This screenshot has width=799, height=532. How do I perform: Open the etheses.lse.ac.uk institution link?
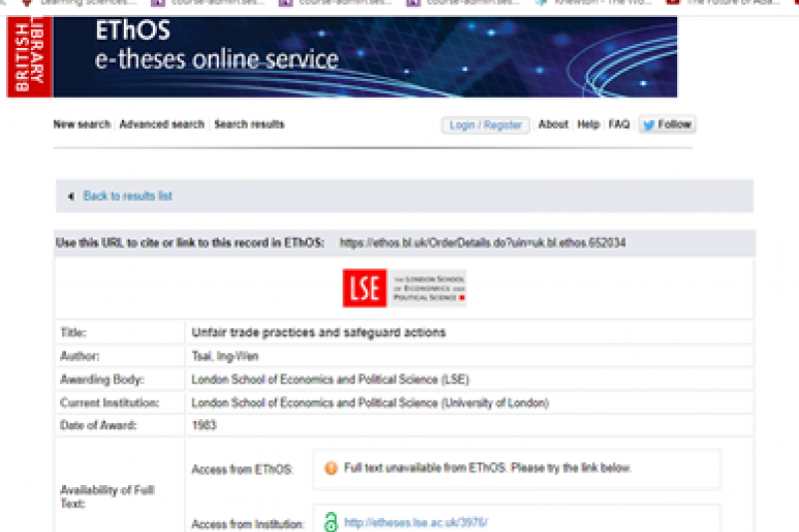pyautogui.click(x=415, y=523)
